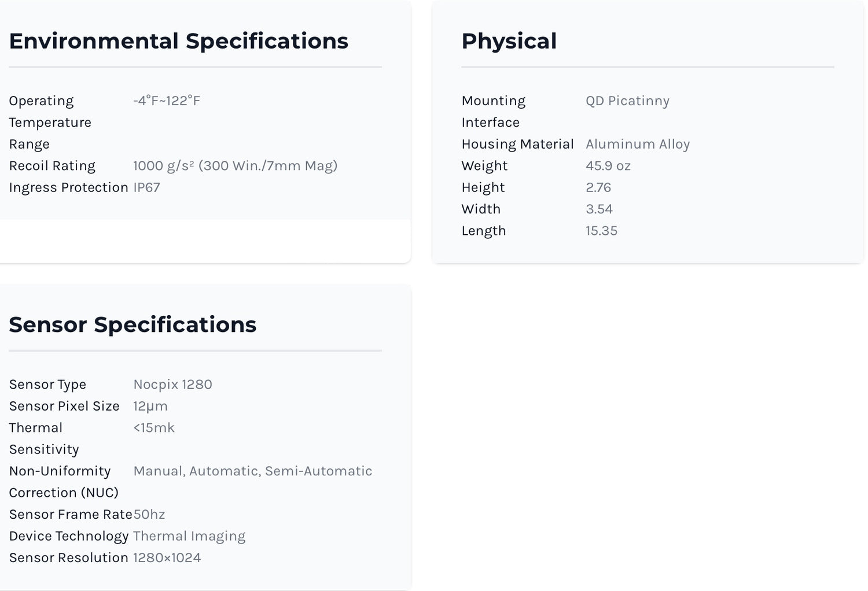Click the Environmental Specifications heading
Image resolution: width=868 pixels, height=591 pixels.
point(178,41)
